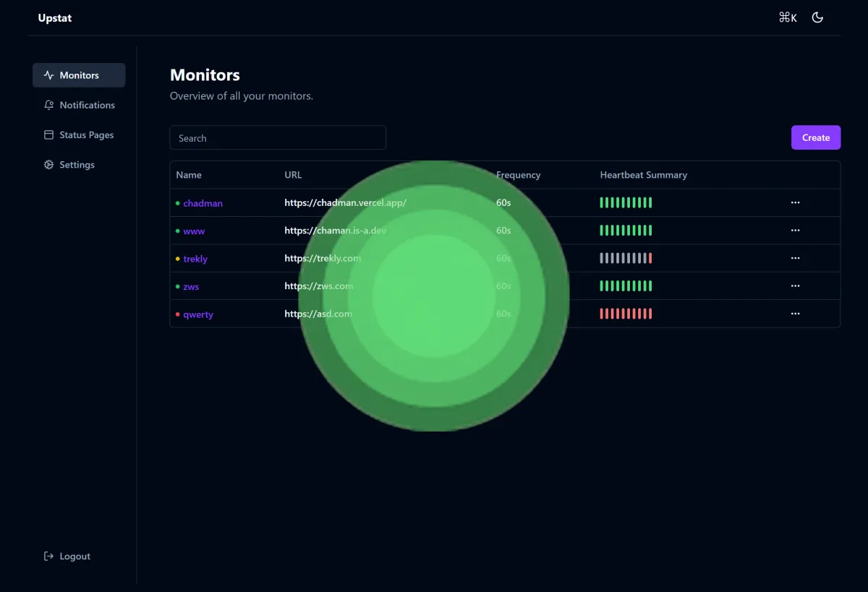Click the Logout arrow icon

48,557
